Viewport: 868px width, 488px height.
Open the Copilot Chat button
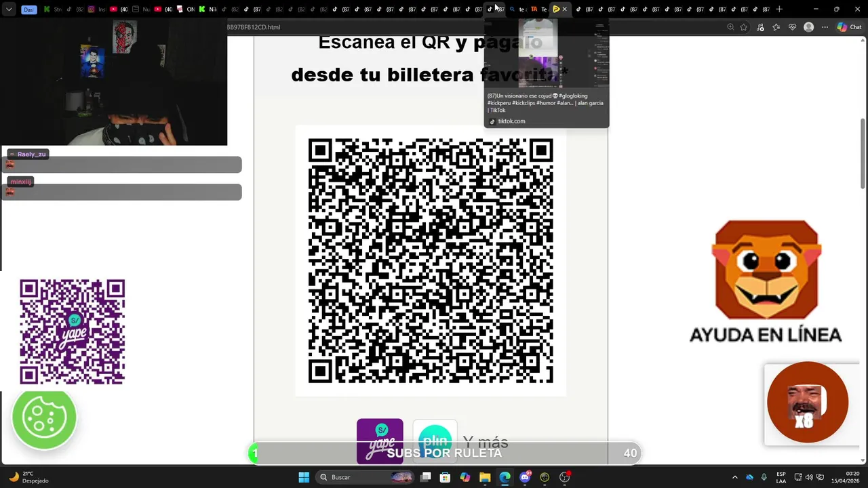tap(849, 27)
